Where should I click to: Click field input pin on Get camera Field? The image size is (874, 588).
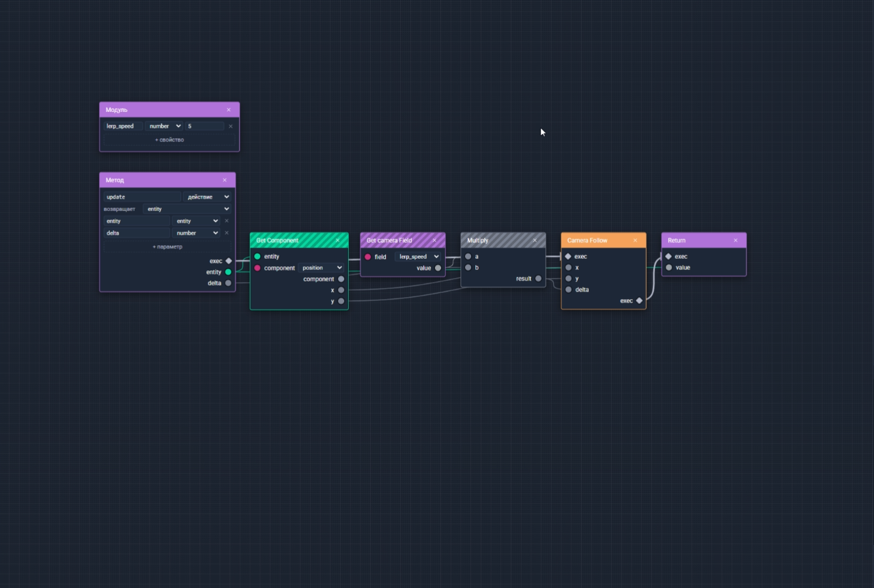coord(368,257)
